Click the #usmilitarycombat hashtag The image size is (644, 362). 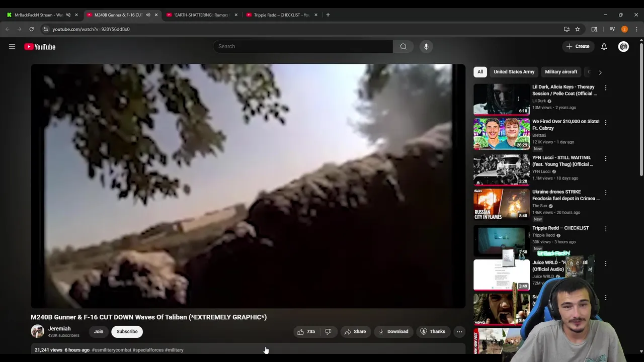point(112,350)
